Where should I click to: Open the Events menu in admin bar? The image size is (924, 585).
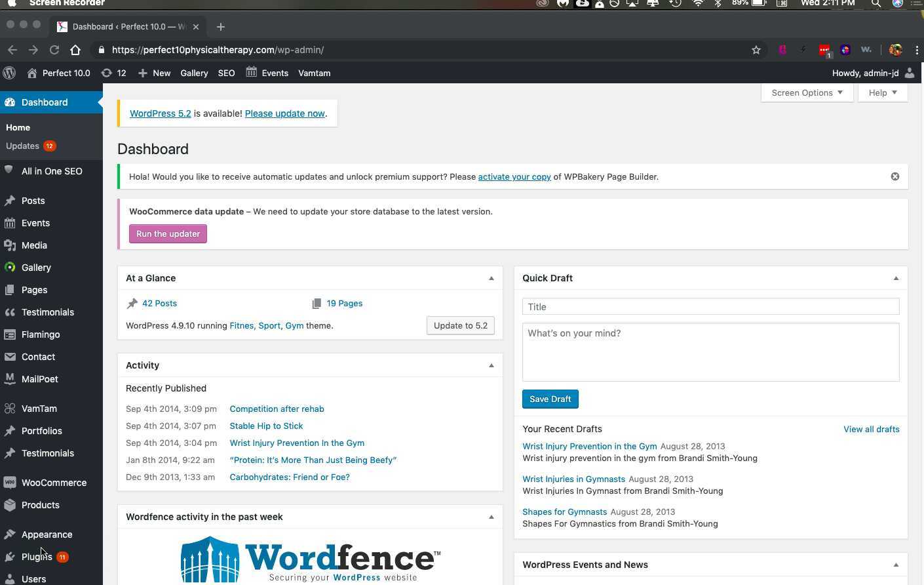(267, 73)
